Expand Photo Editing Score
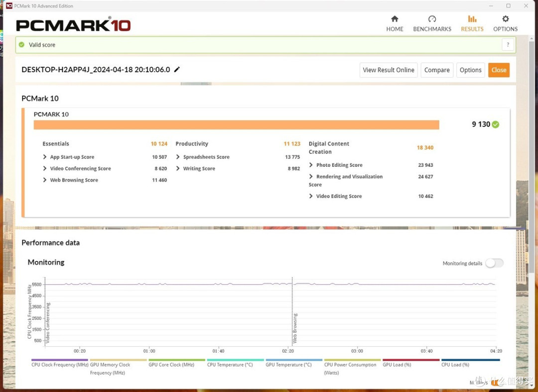 click(311, 165)
